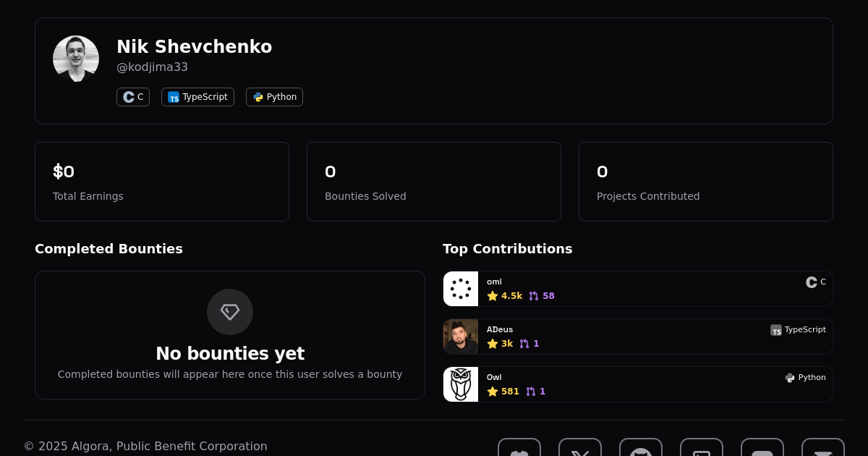Click the omi repository name
The width and height of the screenshot is (868, 456).
(x=494, y=282)
